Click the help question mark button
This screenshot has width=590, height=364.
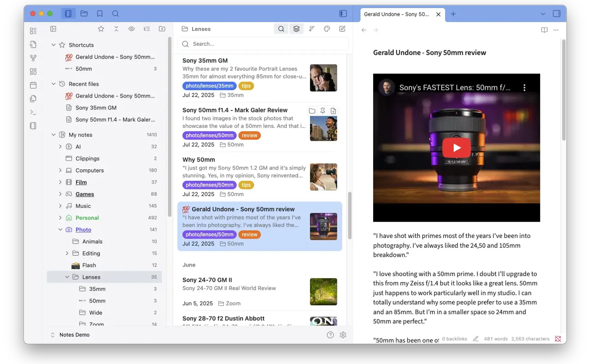coord(330,335)
